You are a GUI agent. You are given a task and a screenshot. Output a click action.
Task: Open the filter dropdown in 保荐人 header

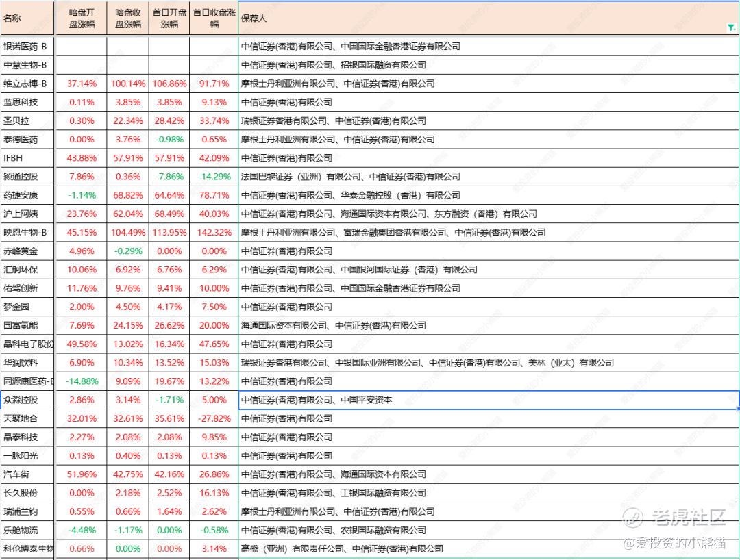click(732, 28)
